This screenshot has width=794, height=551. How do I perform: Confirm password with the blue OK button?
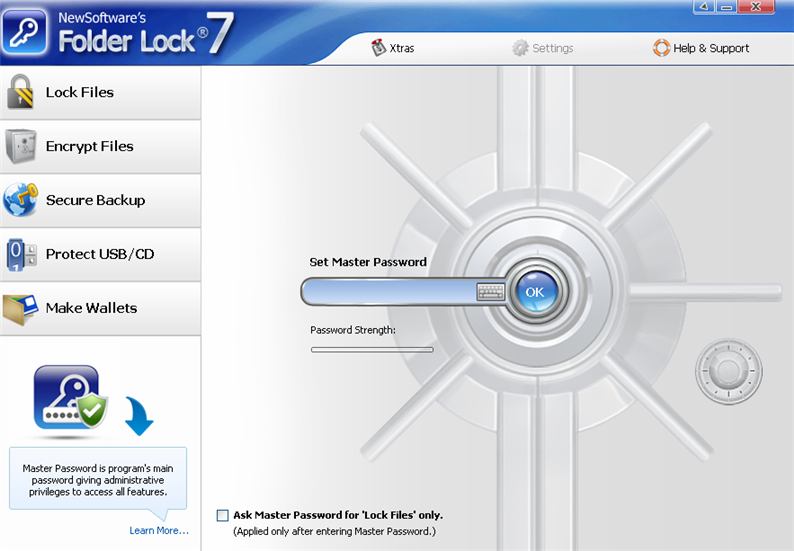click(x=535, y=292)
